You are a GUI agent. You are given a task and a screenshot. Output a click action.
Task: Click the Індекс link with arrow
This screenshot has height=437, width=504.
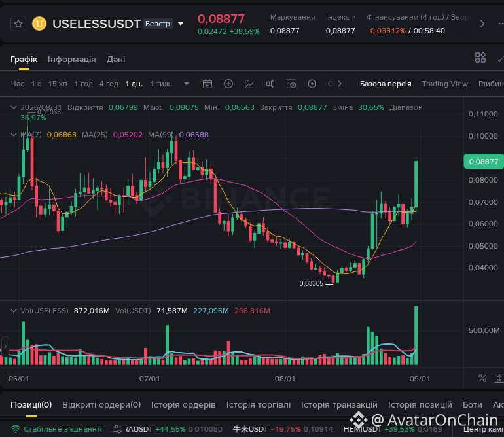[x=340, y=17]
